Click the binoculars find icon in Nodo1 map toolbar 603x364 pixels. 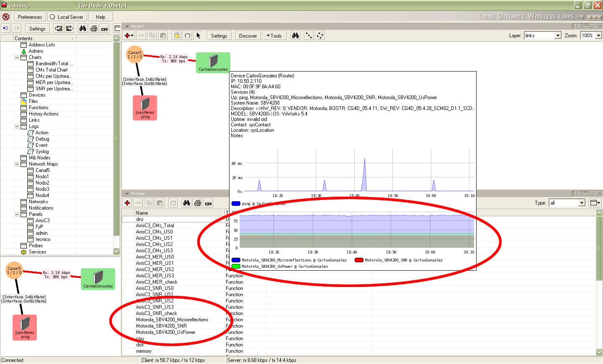pyautogui.click(x=296, y=36)
